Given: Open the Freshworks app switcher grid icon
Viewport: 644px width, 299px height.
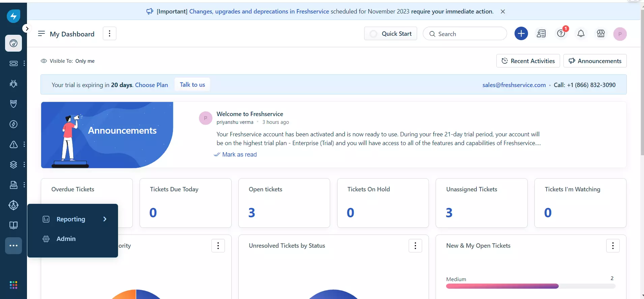Looking at the screenshot, I should pyautogui.click(x=13, y=285).
